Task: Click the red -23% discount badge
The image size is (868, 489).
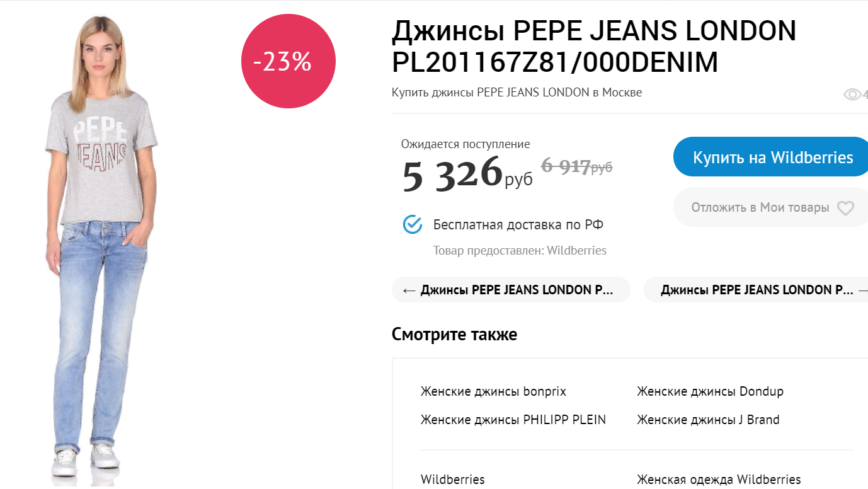Action: 288,62
